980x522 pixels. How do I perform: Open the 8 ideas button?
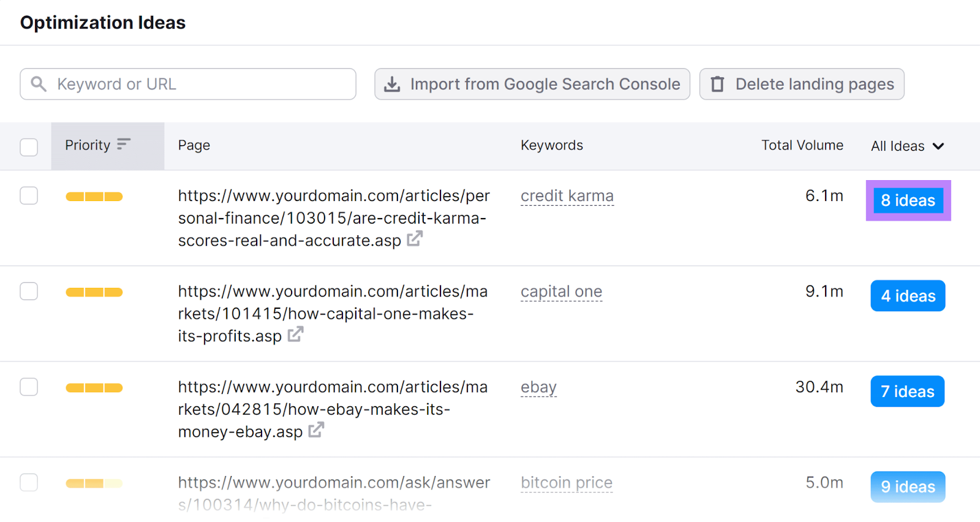tap(908, 200)
